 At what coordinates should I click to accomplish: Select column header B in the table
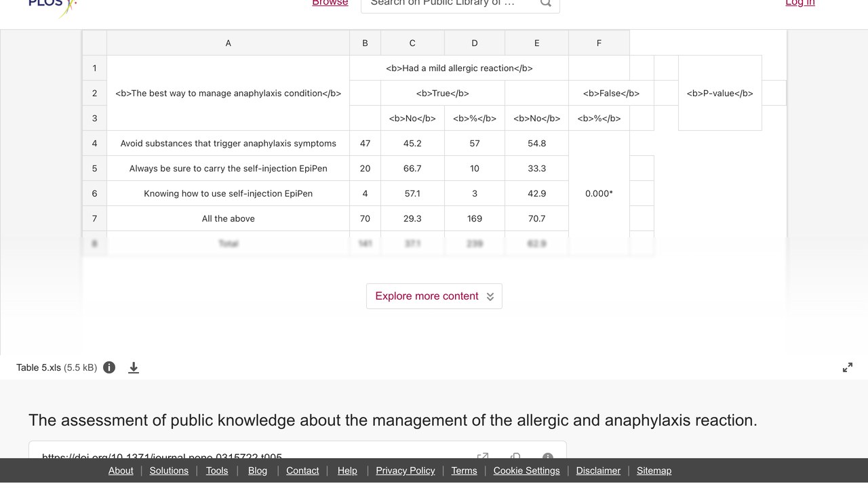tap(365, 43)
